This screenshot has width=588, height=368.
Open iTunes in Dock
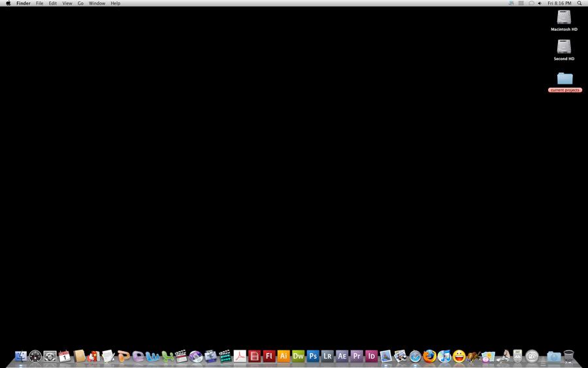444,356
